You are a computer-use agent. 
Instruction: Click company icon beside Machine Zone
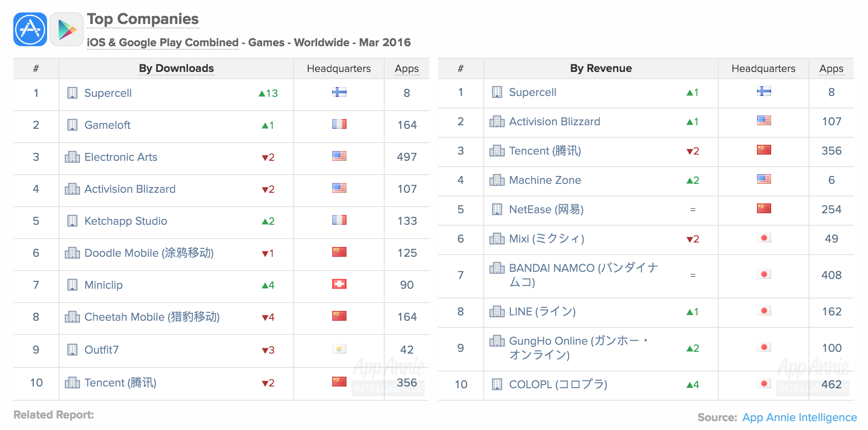497,180
